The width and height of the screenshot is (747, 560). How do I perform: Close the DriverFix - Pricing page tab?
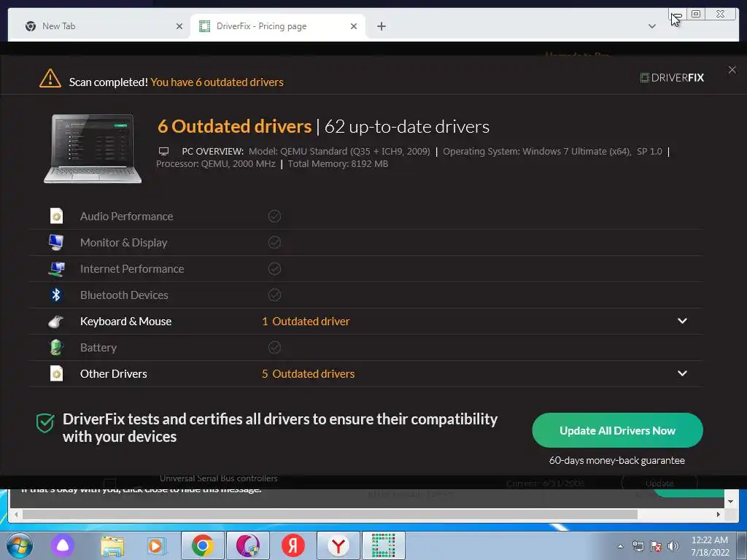pos(354,26)
